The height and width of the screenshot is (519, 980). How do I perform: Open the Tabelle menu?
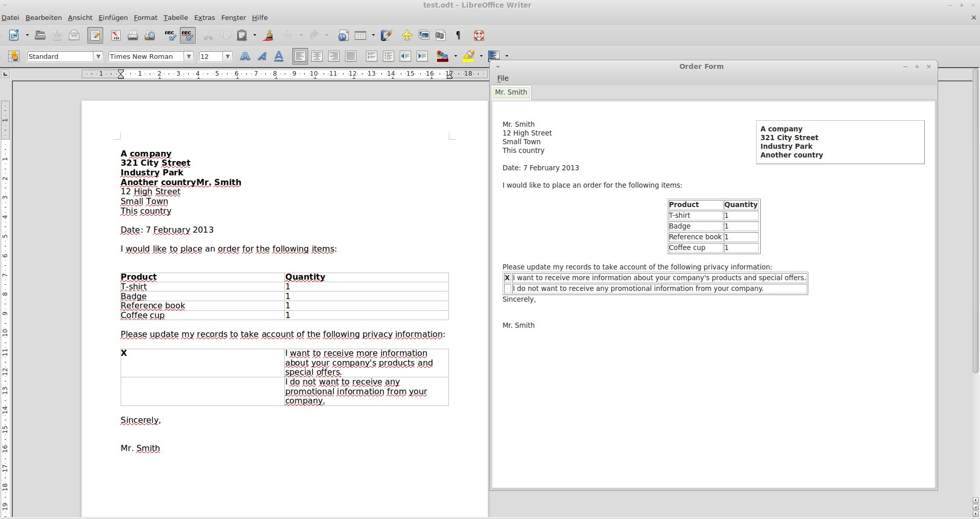coord(175,17)
